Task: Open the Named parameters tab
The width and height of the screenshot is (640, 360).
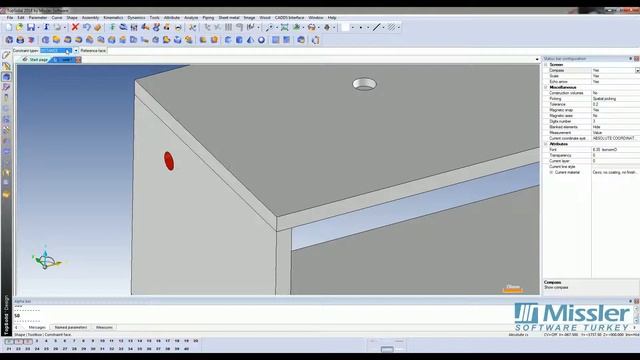Action: (x=71, y=327)
